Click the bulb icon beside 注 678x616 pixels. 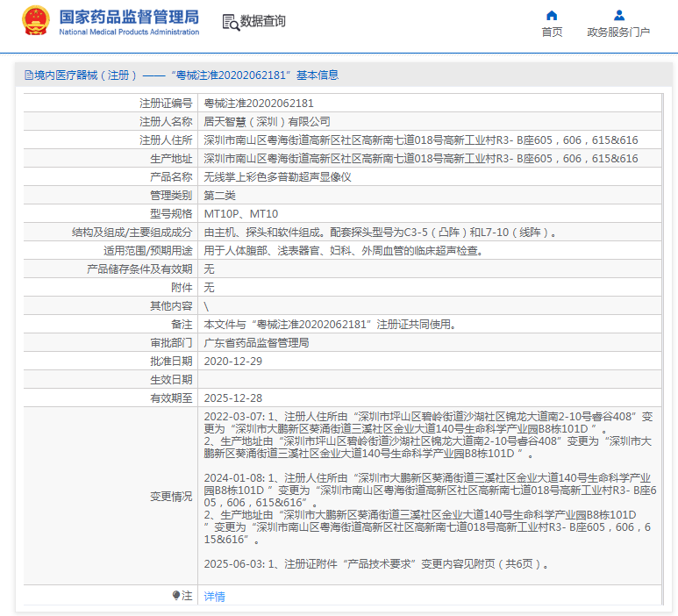click(176, 595)
